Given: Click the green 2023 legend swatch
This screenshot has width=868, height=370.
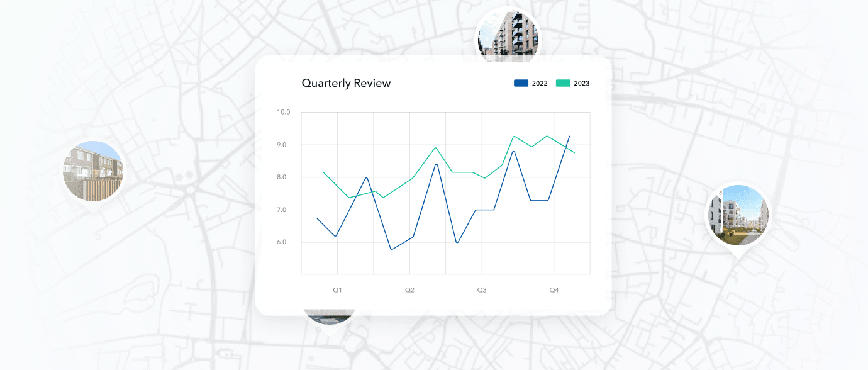Looking at the screenshot, I should click(563, 83).
